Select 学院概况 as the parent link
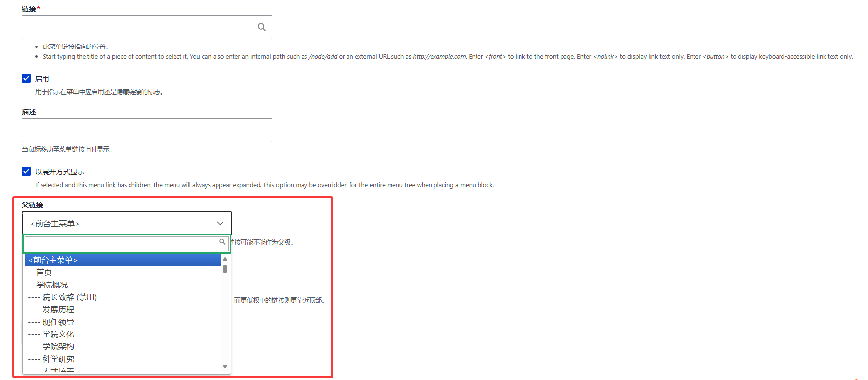868x380 pixels. pos(52,285)
